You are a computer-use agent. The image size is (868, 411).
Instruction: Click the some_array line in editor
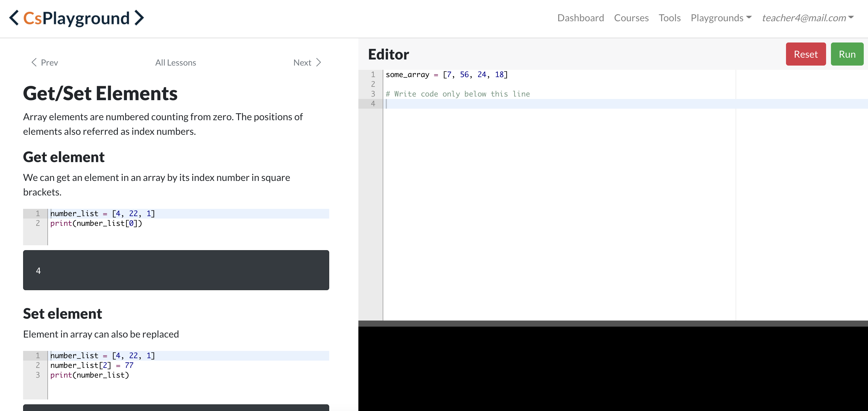446,75
